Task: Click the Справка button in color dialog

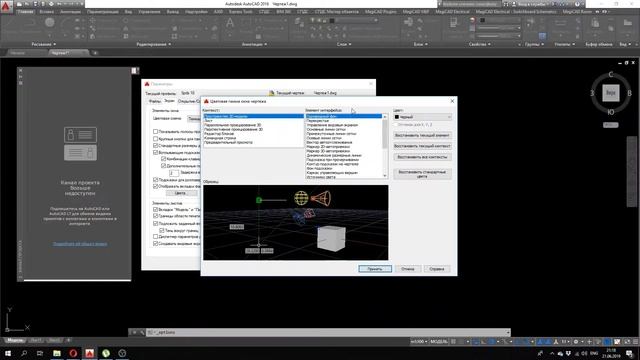Action: (437, 269)
